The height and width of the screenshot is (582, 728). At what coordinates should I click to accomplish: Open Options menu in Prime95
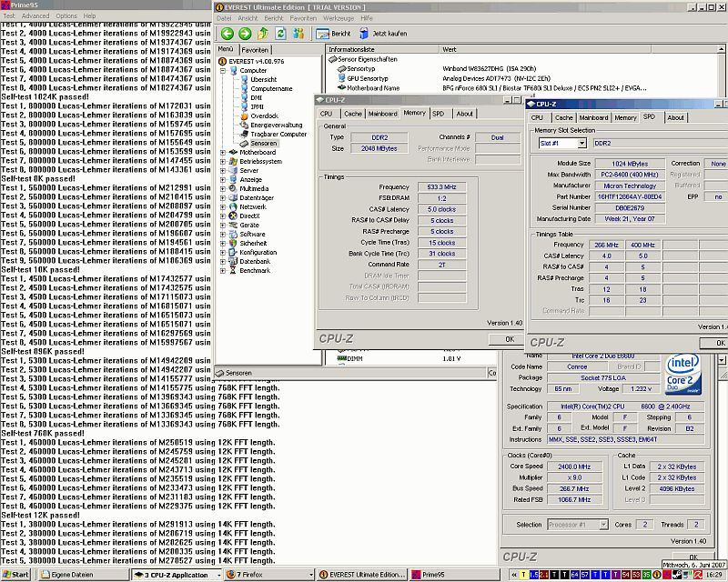click(x=66, y=15)
